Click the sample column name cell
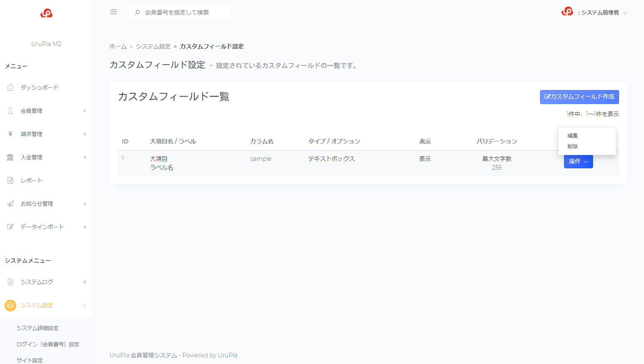The image size is (644, 364). 261,159
